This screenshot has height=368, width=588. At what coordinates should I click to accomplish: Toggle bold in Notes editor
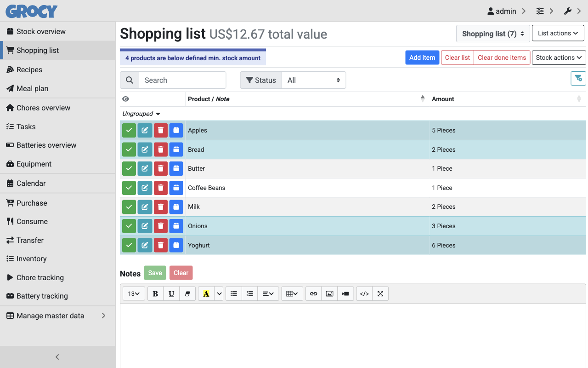pos(155,293)
